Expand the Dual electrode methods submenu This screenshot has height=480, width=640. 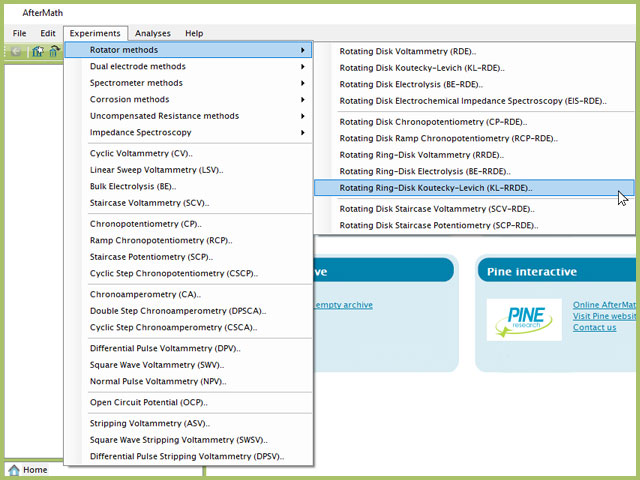point(189,67)
